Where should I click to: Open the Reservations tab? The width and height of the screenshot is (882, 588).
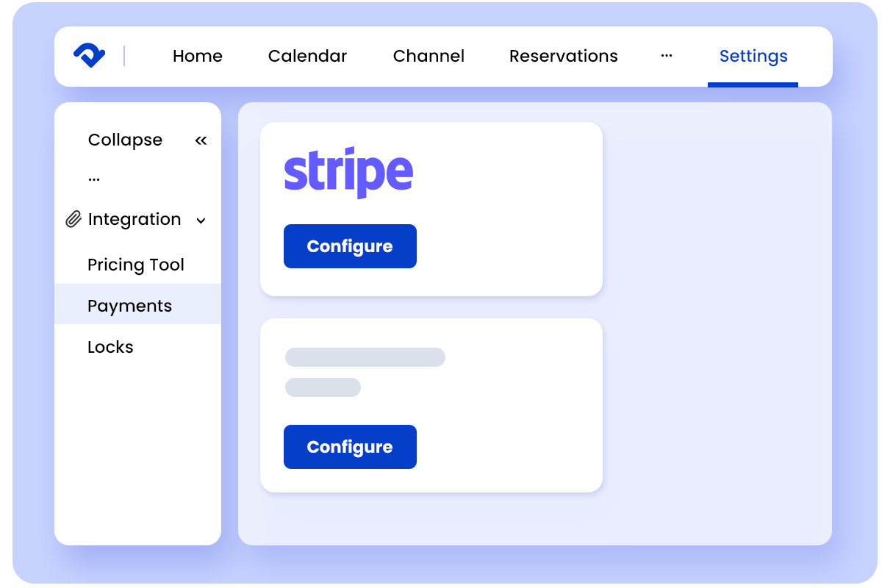pos(564,56)
